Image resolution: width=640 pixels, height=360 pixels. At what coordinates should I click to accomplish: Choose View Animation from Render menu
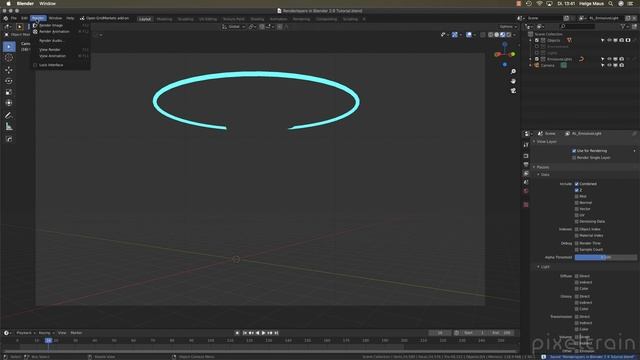(61, 56)
